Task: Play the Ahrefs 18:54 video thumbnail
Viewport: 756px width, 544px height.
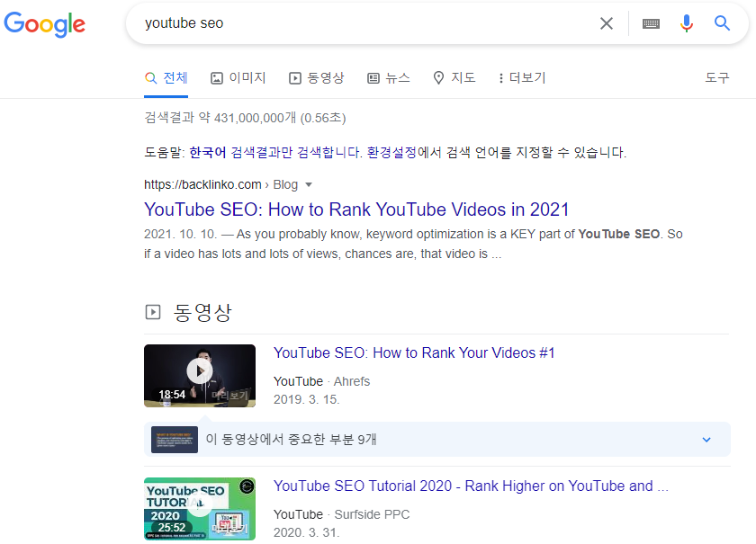Action: click(x=200, y=376)
